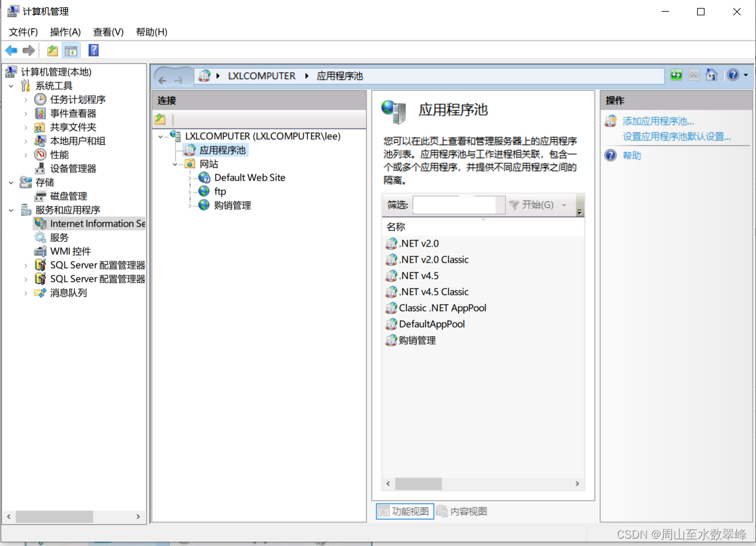
Task: Collapse the LXLCOMPUTER server node
Action: pyautogui.click(x=161, y=136)
